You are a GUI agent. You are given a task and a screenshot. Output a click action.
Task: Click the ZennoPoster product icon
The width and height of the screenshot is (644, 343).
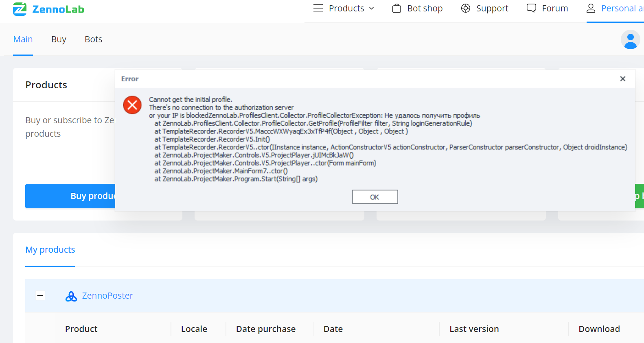(71, 296)
